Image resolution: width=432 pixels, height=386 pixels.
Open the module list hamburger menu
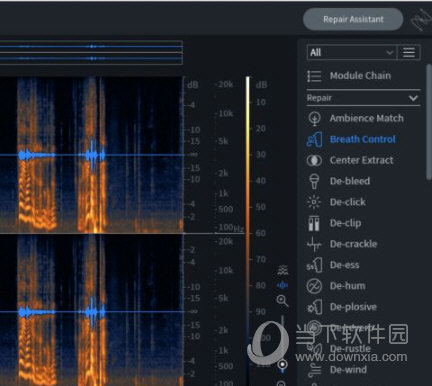click(x=409, y=53)
